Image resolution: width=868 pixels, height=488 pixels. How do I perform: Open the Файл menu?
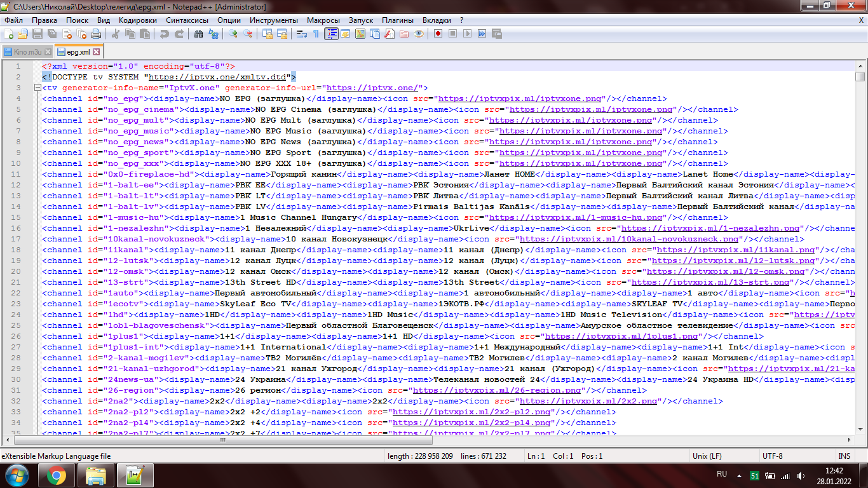[13, 20]
